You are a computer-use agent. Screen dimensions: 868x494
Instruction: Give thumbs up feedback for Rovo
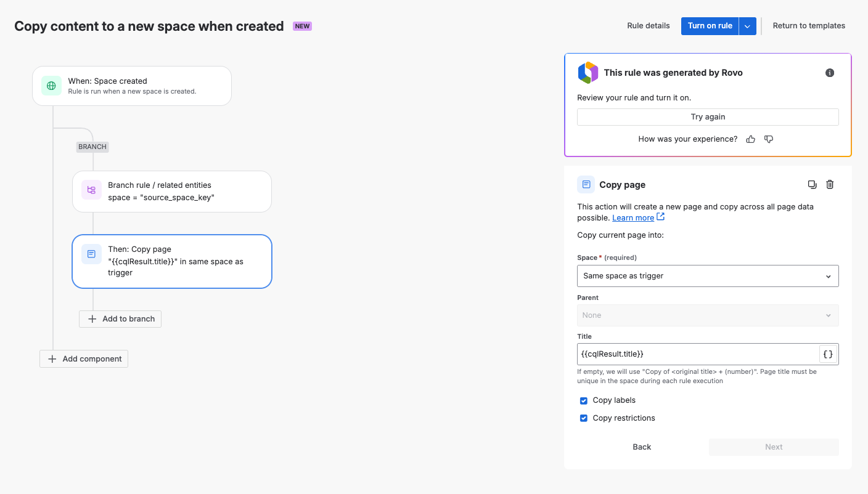point(750,139)
